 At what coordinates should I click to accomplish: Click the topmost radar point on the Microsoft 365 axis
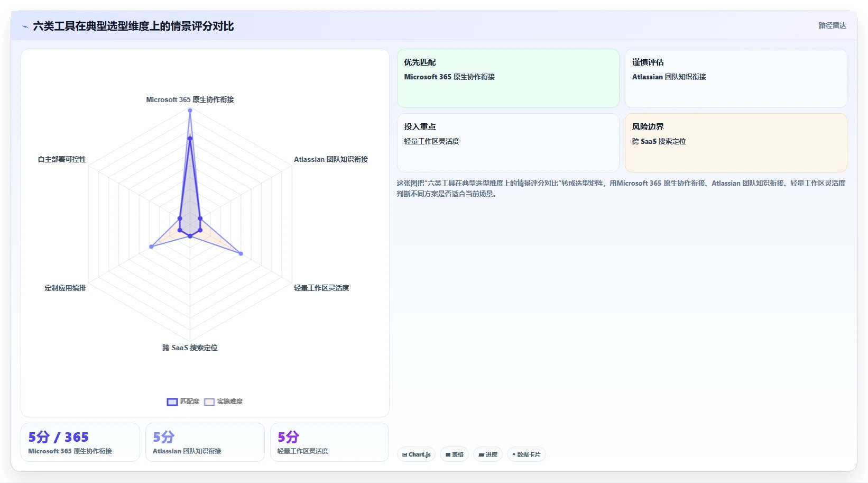(x=190, y=111)
